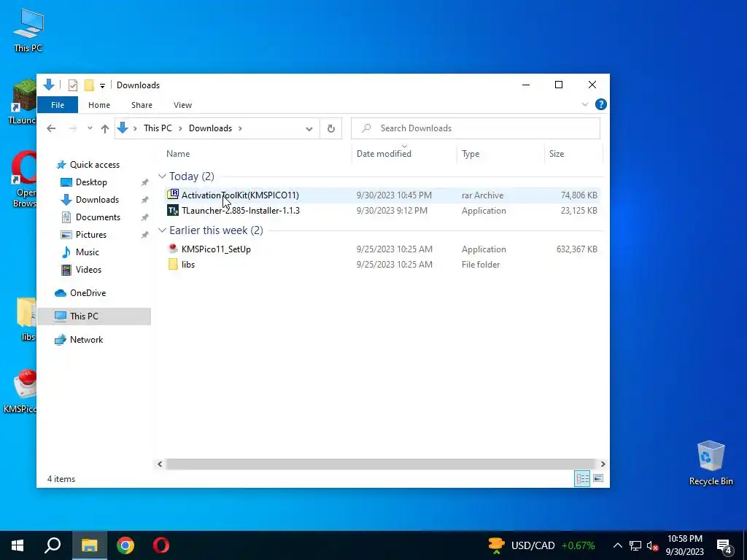Open the address bar history dropdown
Screen dimensions: 747x560
pyautogui.click(x=309, y=128)
